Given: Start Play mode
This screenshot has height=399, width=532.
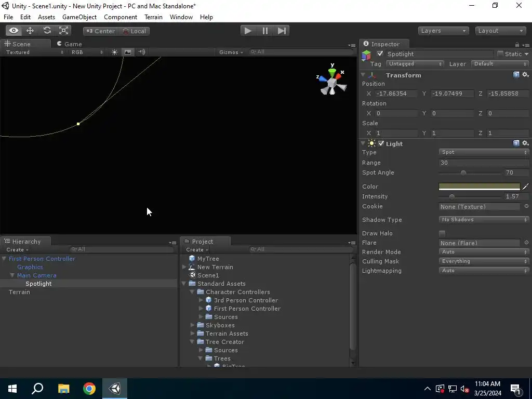Looking at the screenshot, I should [248, 31].
